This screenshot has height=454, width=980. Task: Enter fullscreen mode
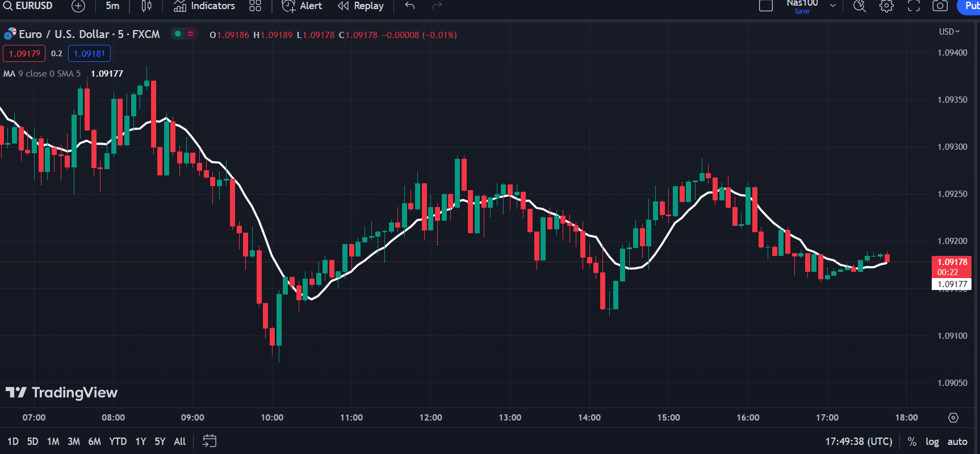[914, 6]
